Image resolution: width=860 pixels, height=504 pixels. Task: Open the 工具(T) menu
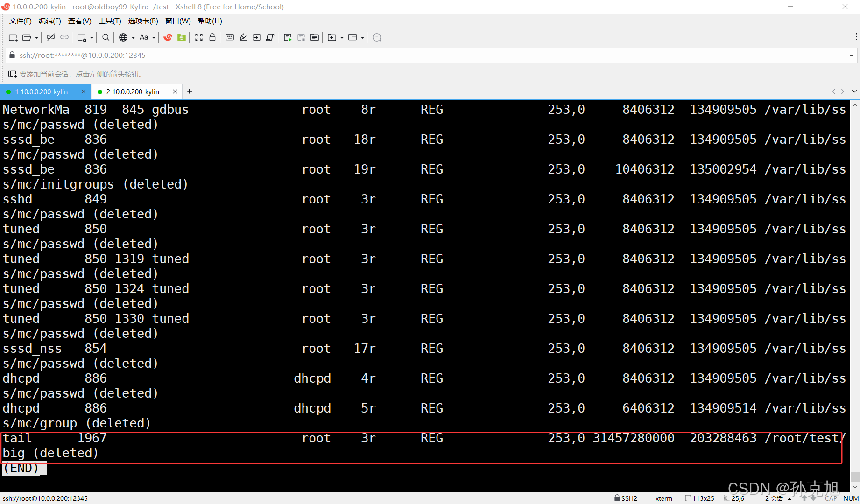[x=110, y=21]
